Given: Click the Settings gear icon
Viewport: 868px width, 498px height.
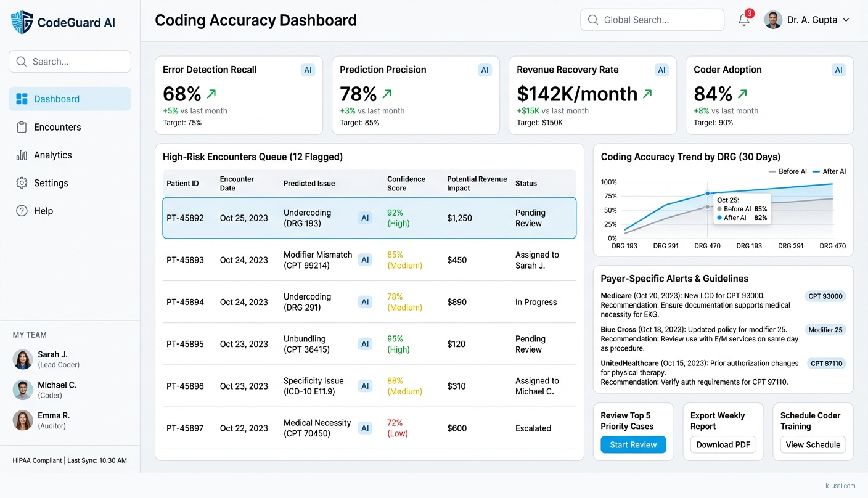Looking at the screenshot, I should pyautogui.click(x=22, y=183).
